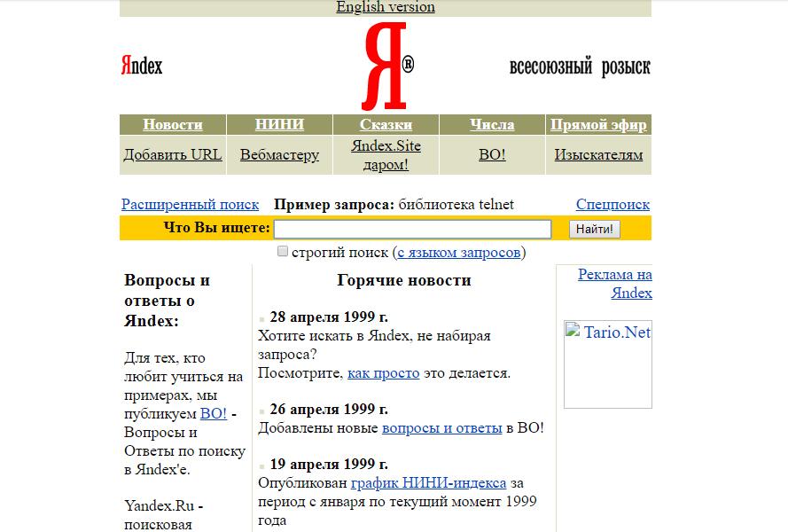Open the English version link
Viewport: 788px width, 532px height.
(x=385, y=7)
